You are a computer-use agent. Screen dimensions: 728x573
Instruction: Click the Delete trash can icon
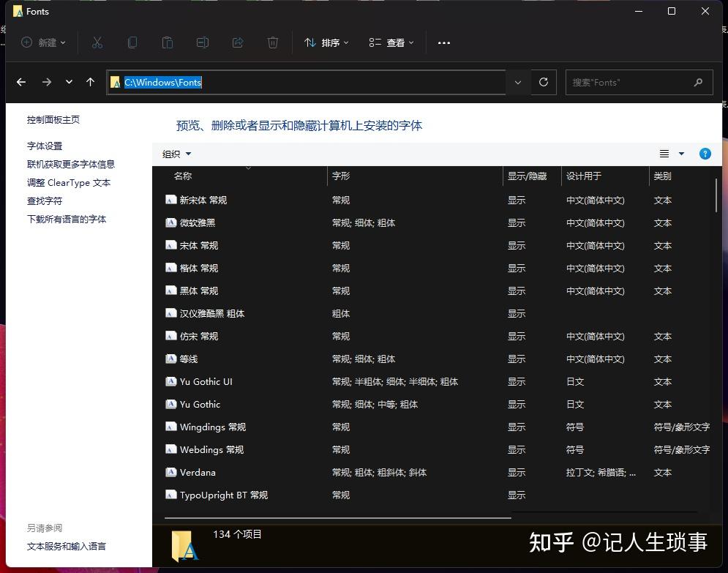tap(273, 42)
